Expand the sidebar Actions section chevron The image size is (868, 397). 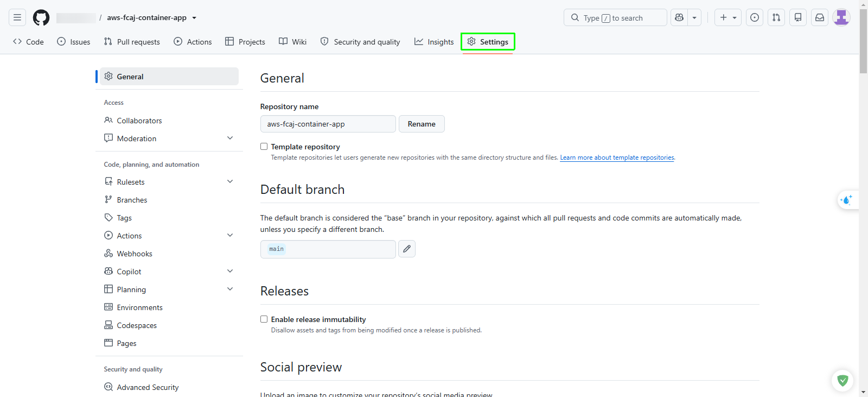[230, 236]
